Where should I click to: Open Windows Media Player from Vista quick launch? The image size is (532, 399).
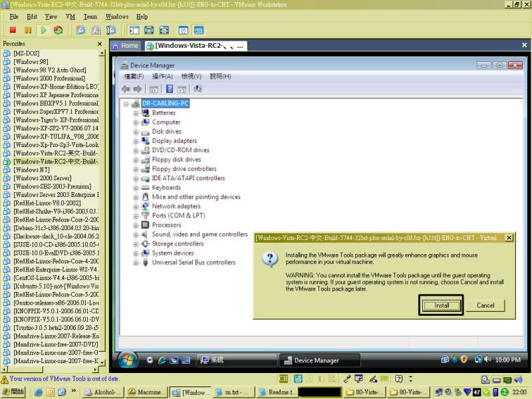tap(150, 360)
